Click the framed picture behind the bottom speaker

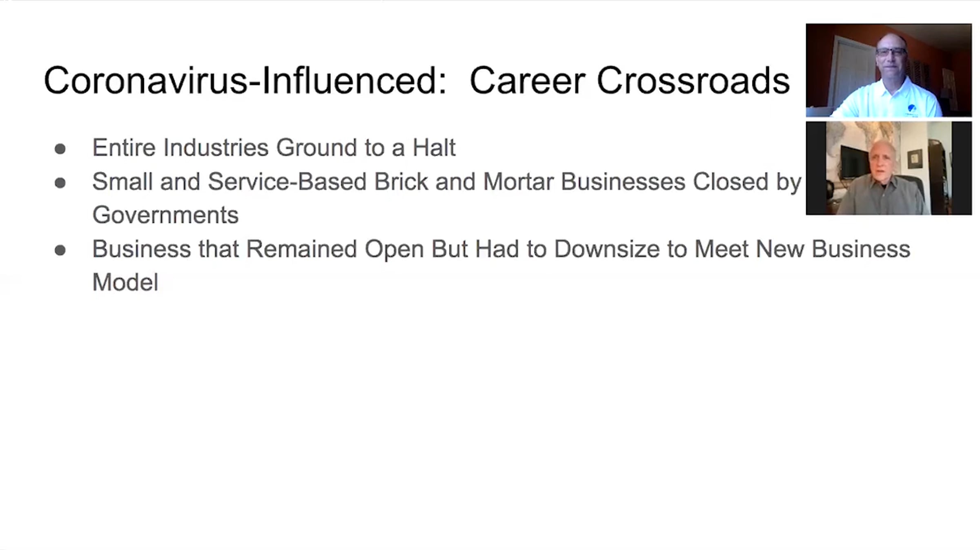pyautogui.click(x=915, y=159)
